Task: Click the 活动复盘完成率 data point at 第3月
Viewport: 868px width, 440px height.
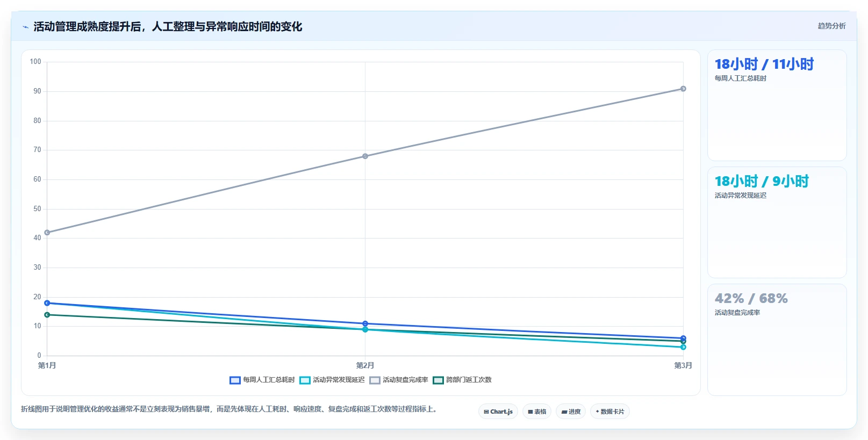Action: (683, 89)
